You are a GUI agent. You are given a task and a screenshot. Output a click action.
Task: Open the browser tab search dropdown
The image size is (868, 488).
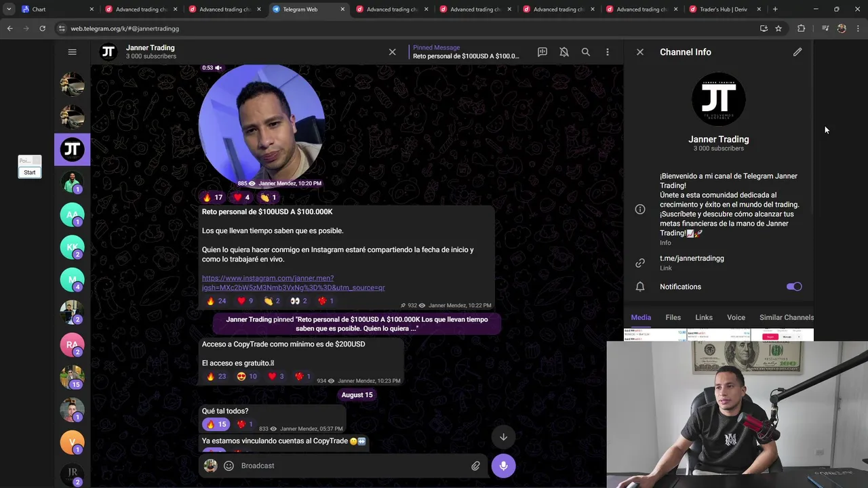point(9,9)
